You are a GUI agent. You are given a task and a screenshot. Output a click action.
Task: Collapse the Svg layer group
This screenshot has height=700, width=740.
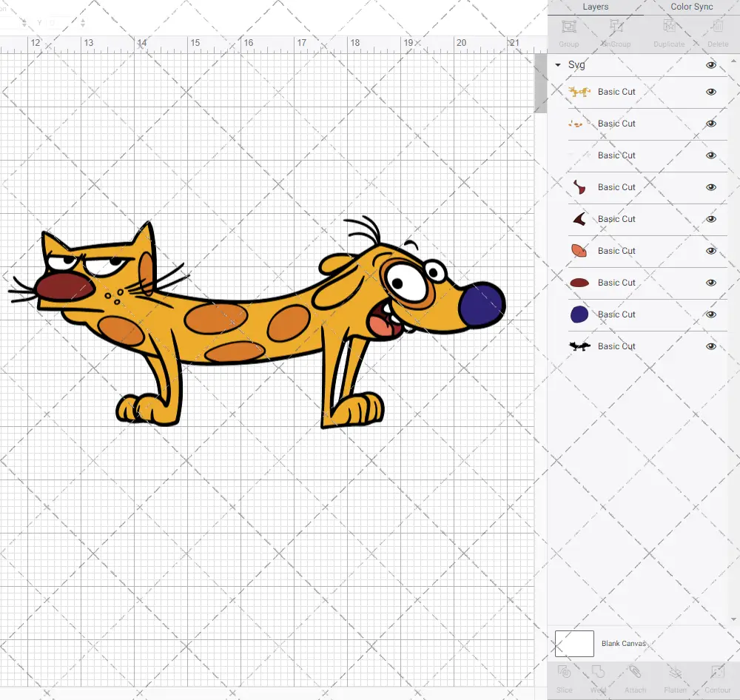tap(558, 64)
